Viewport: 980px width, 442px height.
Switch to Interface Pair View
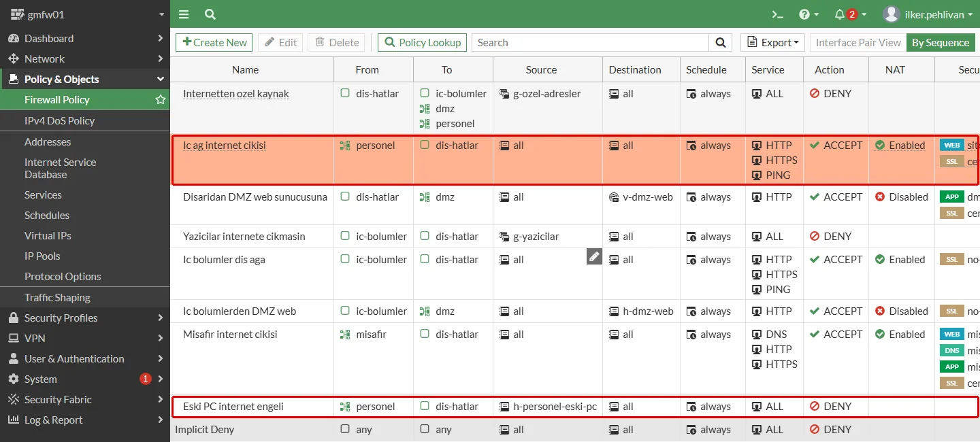858,43
